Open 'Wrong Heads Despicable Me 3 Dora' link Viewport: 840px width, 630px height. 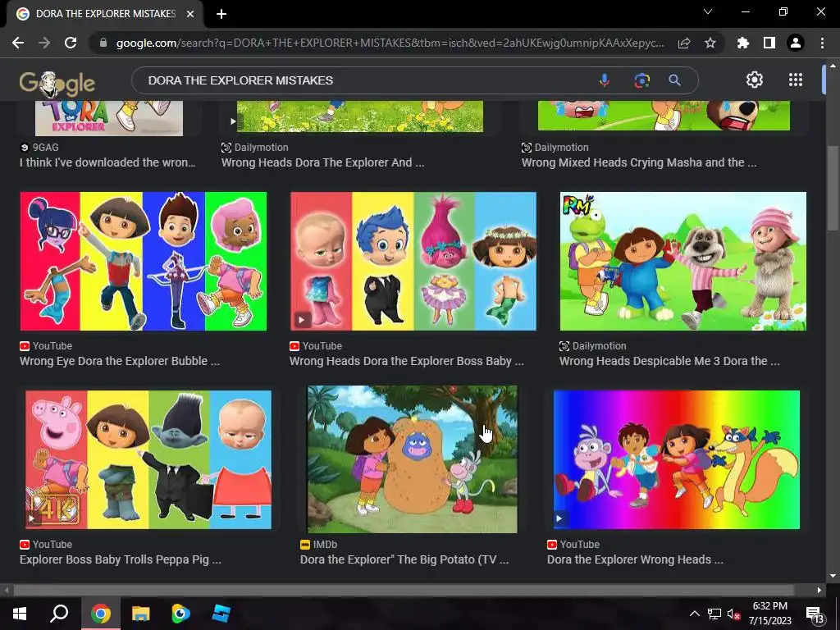coord(669,361)
